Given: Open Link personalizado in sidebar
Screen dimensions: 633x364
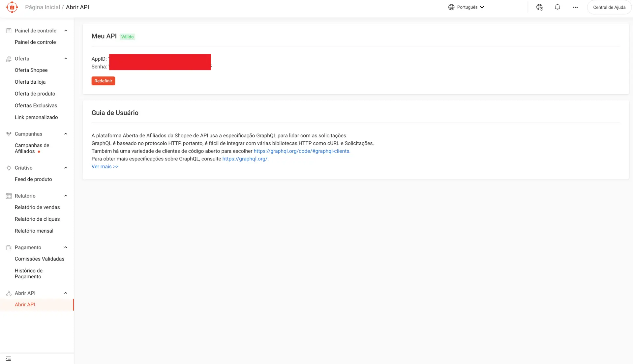Looking at the screenshot, I should [37, 117].
